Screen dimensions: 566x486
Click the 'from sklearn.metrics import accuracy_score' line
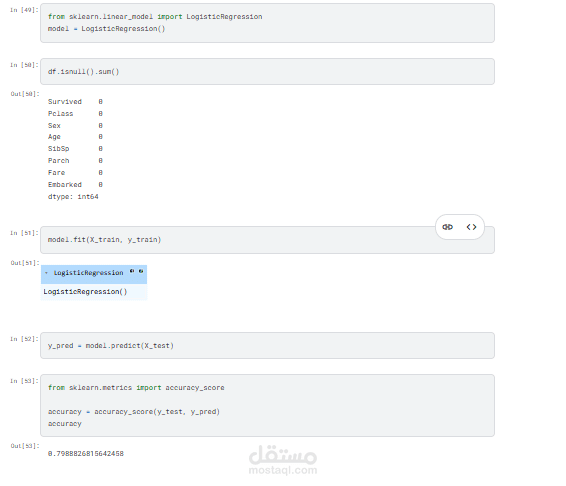point(136,388)
